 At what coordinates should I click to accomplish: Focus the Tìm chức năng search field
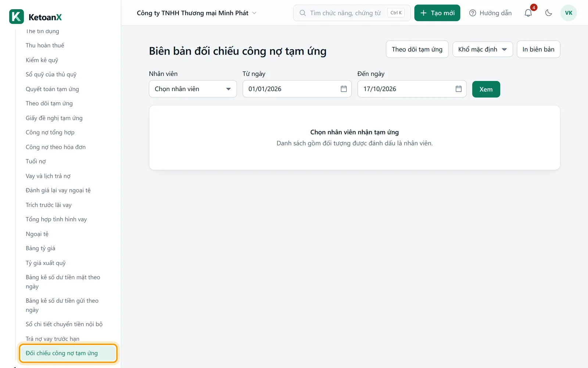coord(352,13)
